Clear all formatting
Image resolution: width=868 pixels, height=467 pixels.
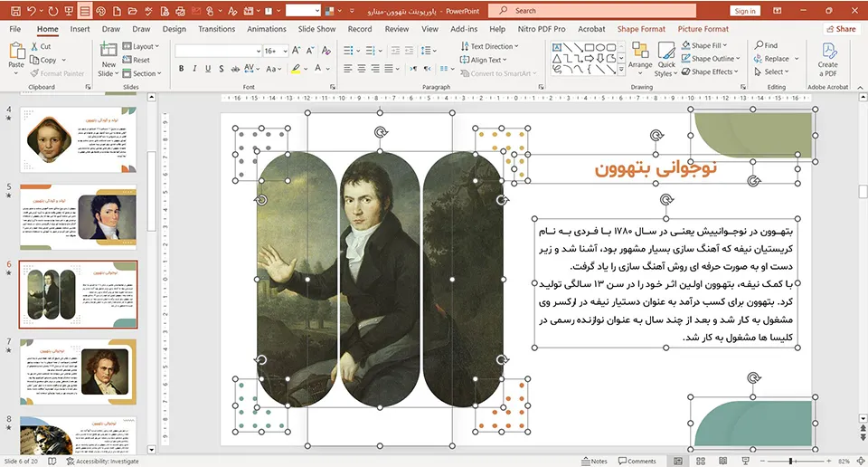326,51
